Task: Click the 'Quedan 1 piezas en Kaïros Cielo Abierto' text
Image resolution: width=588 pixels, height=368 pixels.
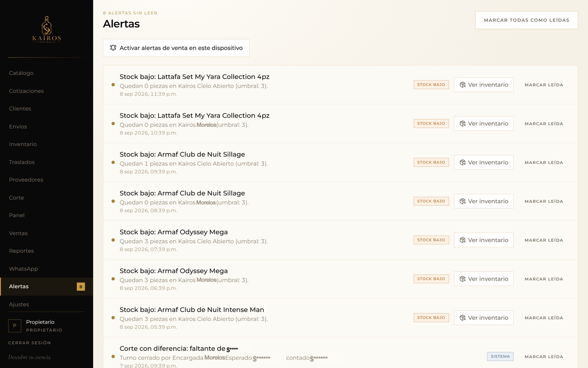Action: [x=177, y=164]
